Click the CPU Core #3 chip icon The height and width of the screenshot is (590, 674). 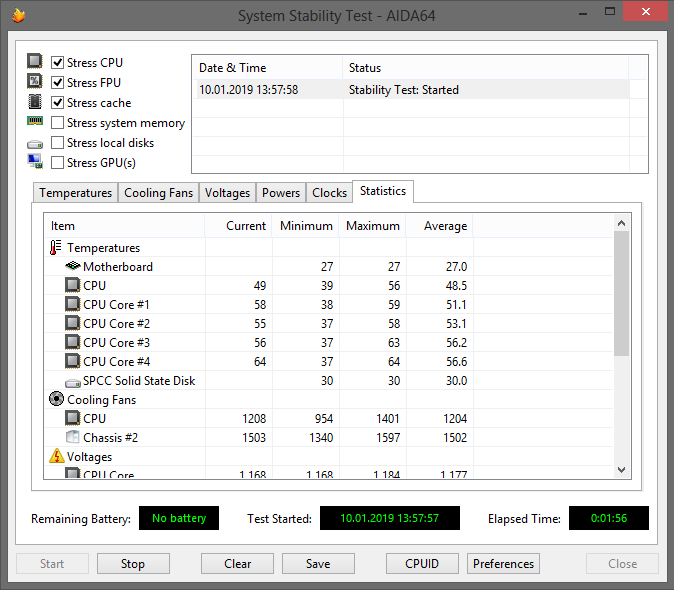(73, 342)
